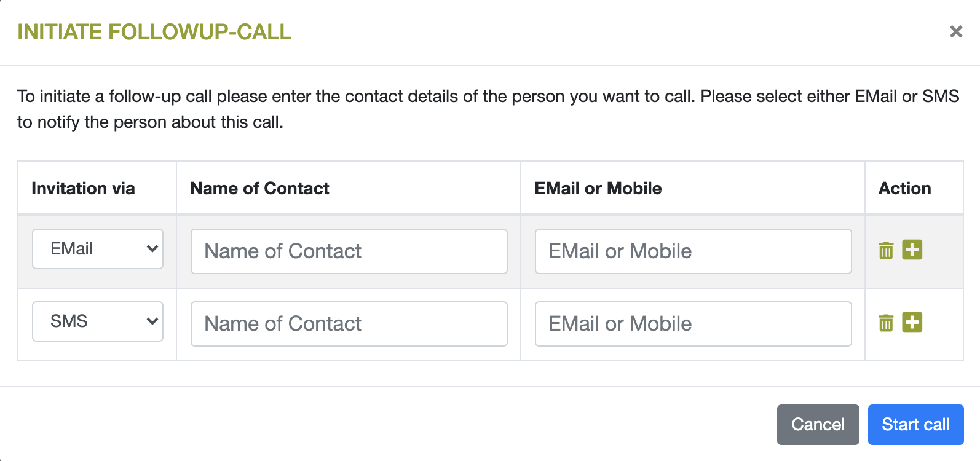Delete the SMS invitation row with trash icon

click(886, 323)
